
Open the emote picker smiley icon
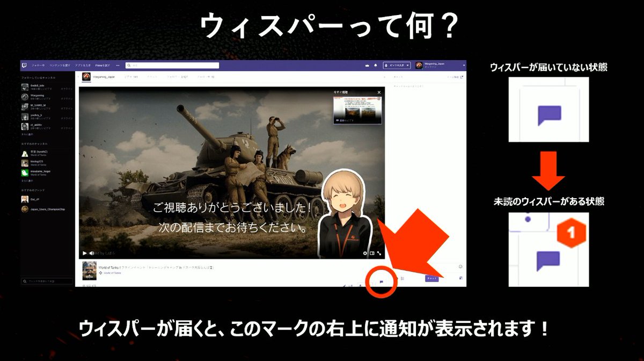(x=460, y=266)
